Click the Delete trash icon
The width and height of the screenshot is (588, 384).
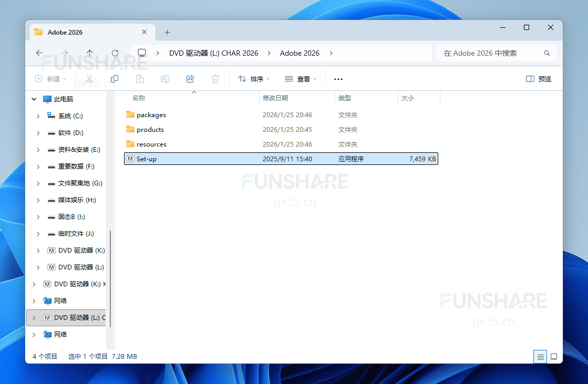click(x=215, y=79)
